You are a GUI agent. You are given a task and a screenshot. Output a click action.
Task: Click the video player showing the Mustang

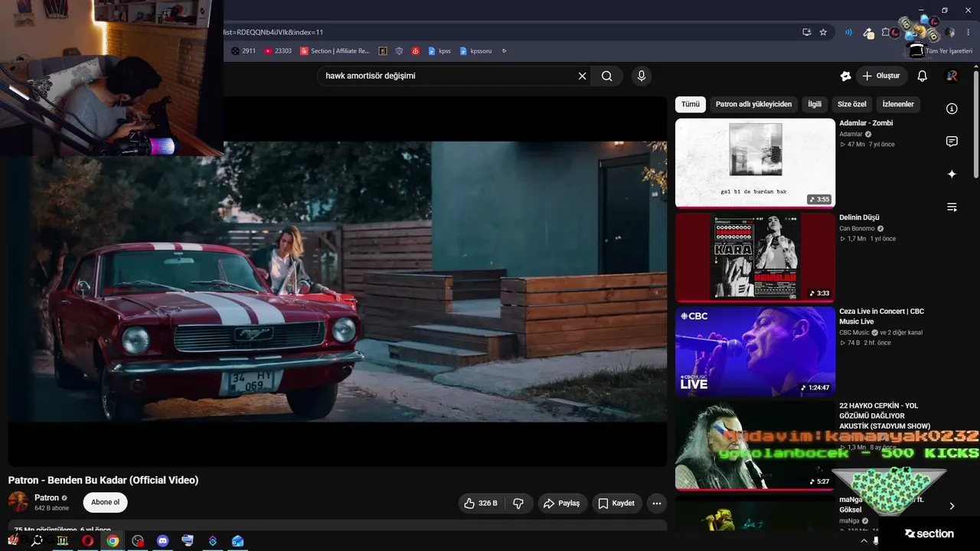338,281
